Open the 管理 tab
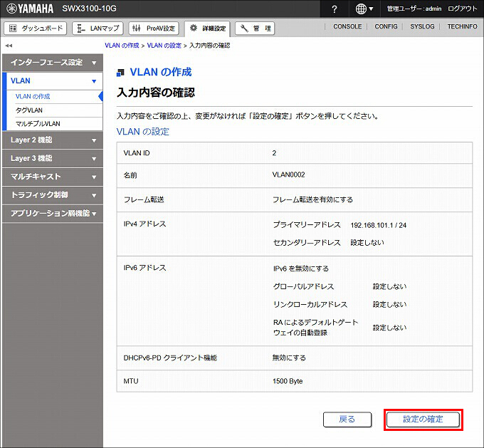This screenshot has width=484, height=448. (x=255, y=28)
